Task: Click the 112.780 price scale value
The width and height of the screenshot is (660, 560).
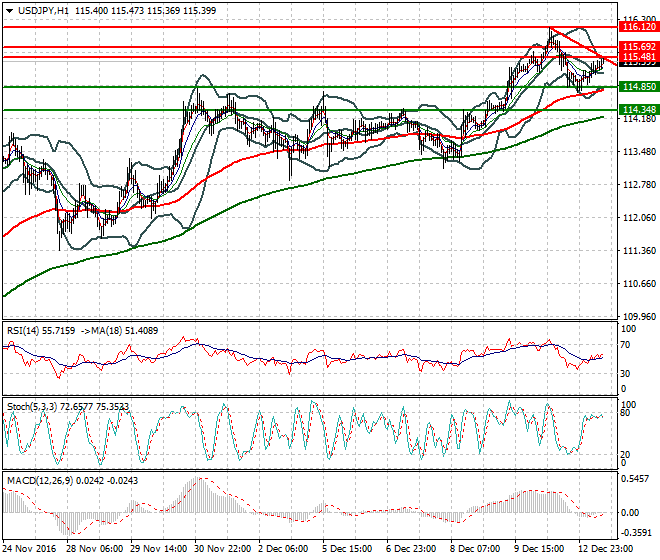Action: click(639, 184)
